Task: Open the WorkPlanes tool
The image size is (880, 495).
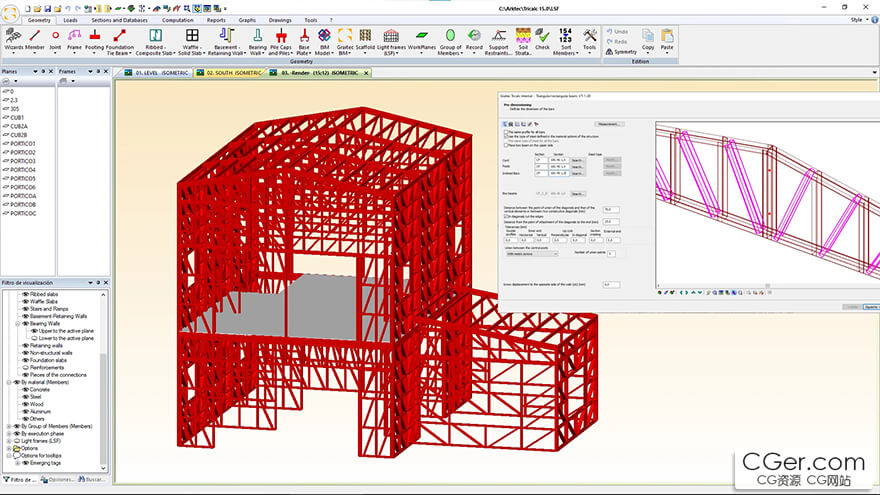Action: coord(421,40)
